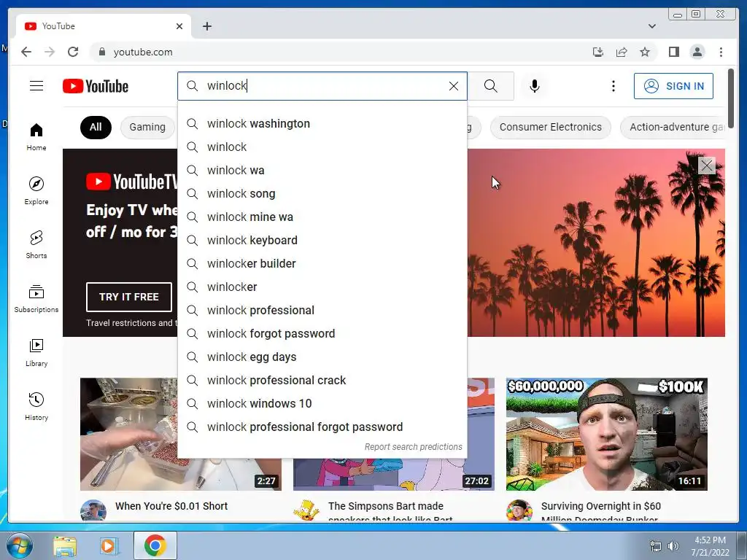747x560 pixels.
Task: Click the search input field
Action: point(324,86)
